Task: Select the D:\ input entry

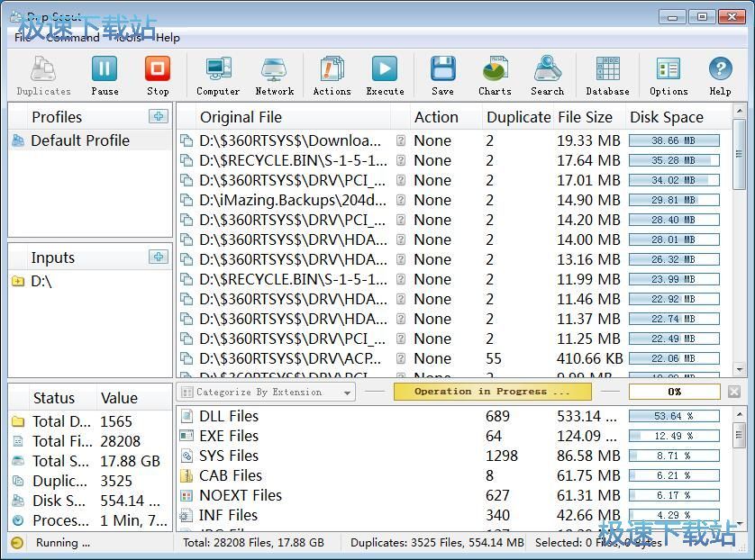Action: point(41,281)
